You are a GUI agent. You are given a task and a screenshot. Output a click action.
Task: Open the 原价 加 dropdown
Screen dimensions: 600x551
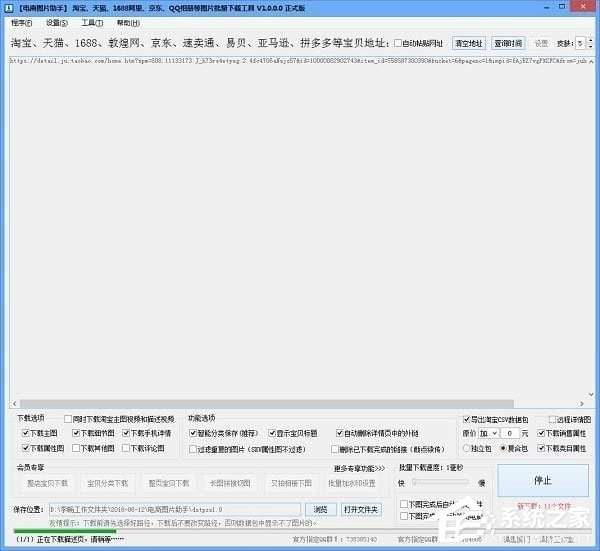[489, 434]
